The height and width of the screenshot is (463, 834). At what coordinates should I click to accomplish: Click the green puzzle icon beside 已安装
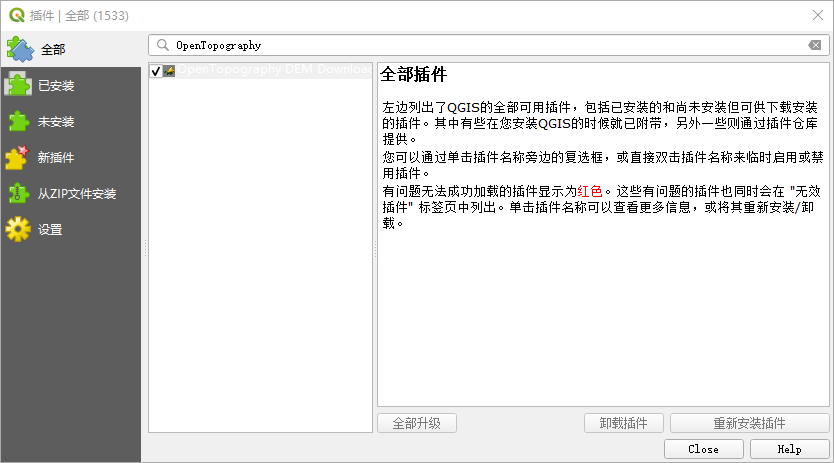[18, 85]
